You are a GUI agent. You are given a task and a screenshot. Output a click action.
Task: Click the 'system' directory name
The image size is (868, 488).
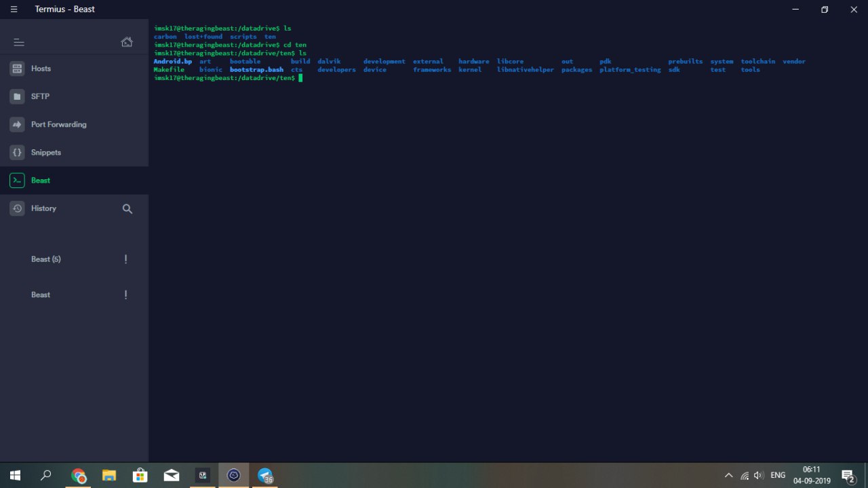pyautogui.click(x=722, y=61)
